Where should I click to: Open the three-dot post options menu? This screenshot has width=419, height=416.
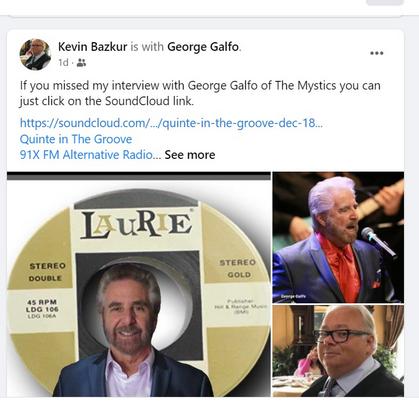point(377,53)
